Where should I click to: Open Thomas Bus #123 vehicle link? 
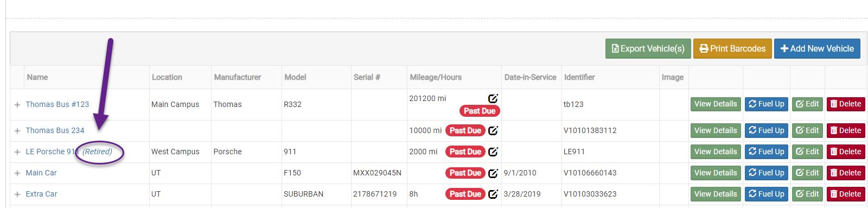(58, 104)
